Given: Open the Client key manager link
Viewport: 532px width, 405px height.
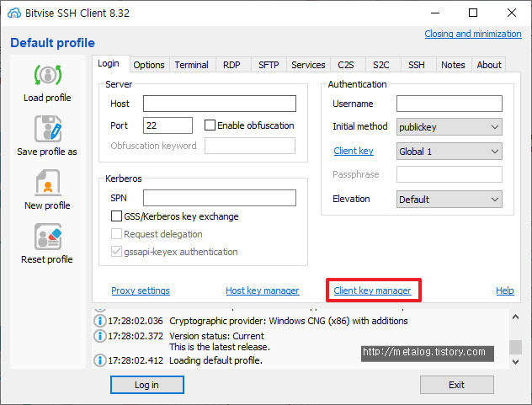Looking at the screenshot, I should coord(372,290).
